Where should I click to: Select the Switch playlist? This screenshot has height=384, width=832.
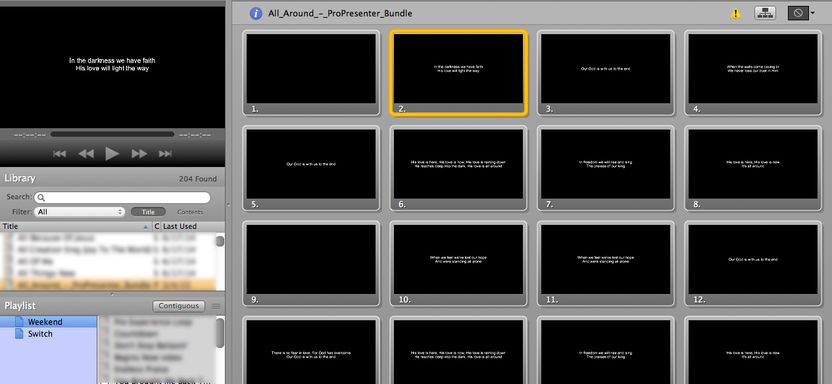48,334
